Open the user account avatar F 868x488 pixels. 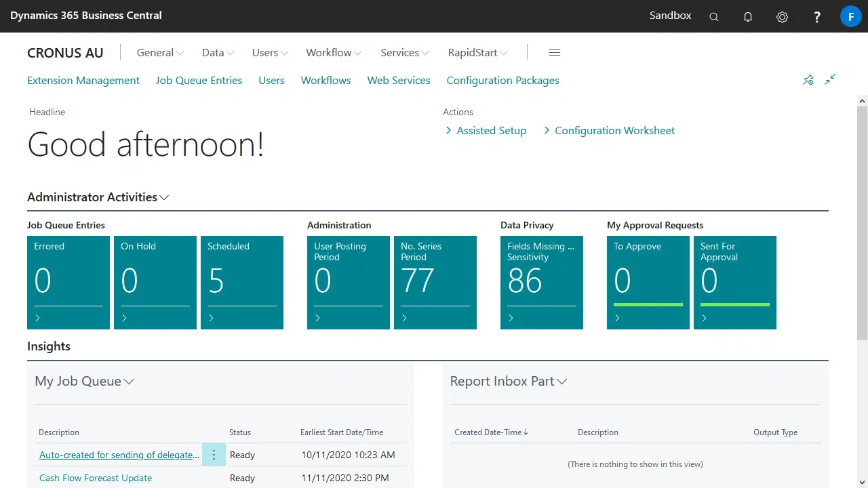point(850,16)
